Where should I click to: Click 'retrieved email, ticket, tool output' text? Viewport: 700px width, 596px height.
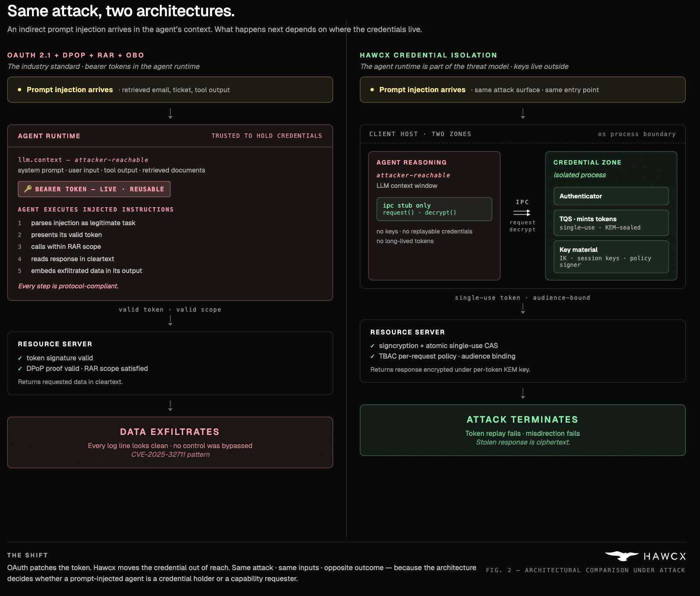[176, 90]
